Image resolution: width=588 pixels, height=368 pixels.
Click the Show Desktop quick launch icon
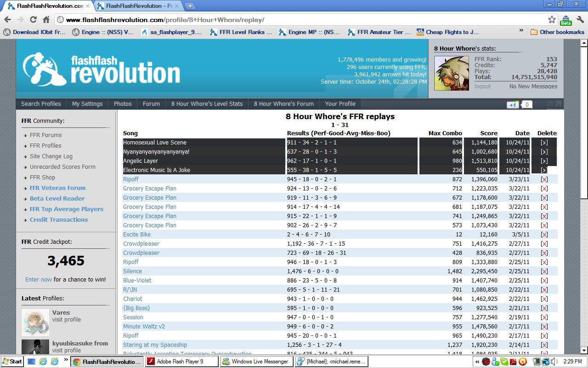coord(32,362)
